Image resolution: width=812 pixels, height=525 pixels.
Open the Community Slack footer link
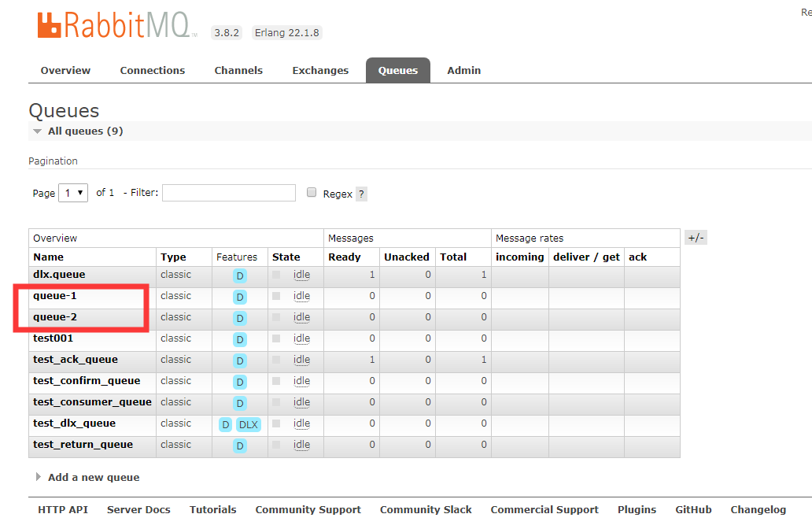pyautogui.click(x=426, y=510)
